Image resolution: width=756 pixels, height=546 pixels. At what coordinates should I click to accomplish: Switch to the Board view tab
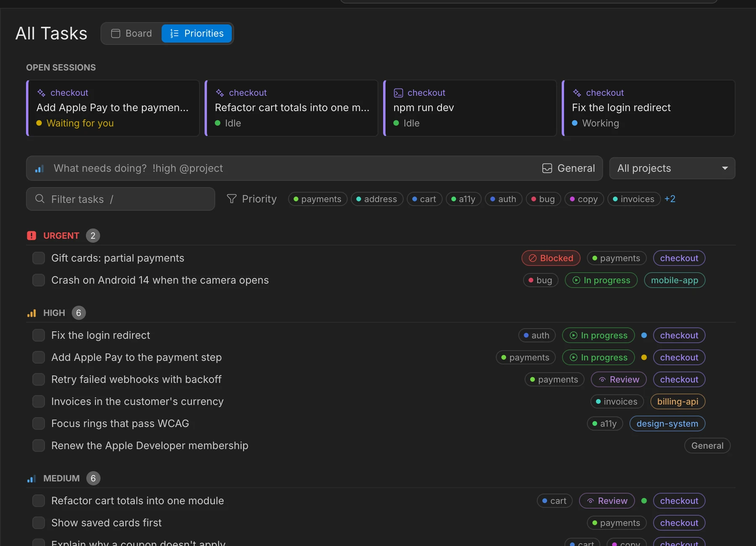tap(131, 34)
